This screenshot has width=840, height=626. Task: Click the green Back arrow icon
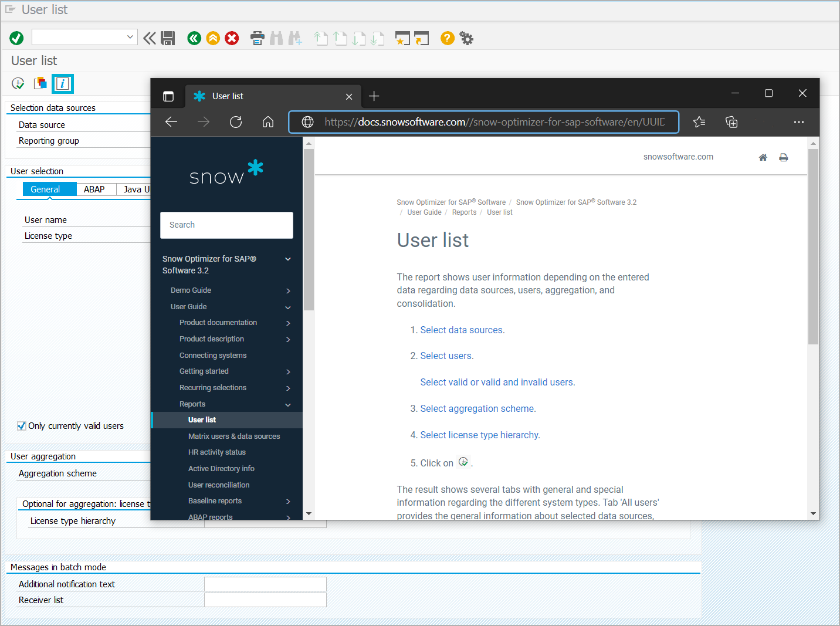[x=194, y=38]
